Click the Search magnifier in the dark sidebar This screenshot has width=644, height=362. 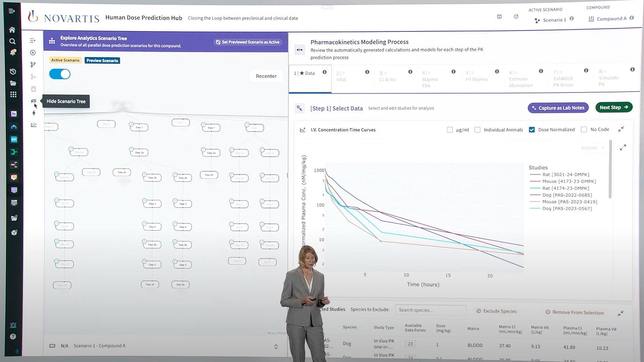pos(12,41)
